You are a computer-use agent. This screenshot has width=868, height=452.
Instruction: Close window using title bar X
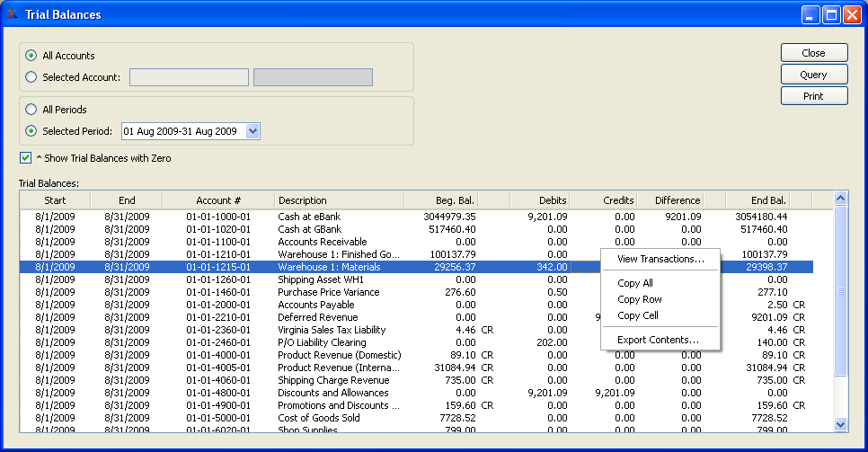tap(851, 14)
